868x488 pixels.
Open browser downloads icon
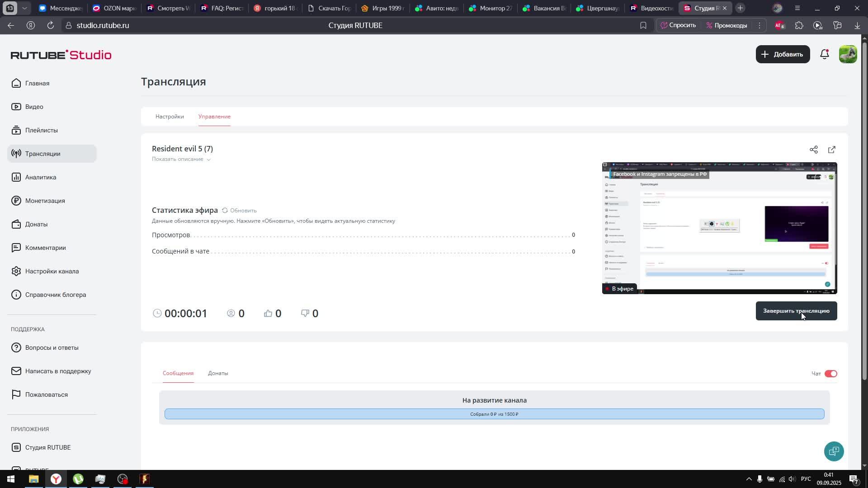pyautogui.click(x=857, y=25)
